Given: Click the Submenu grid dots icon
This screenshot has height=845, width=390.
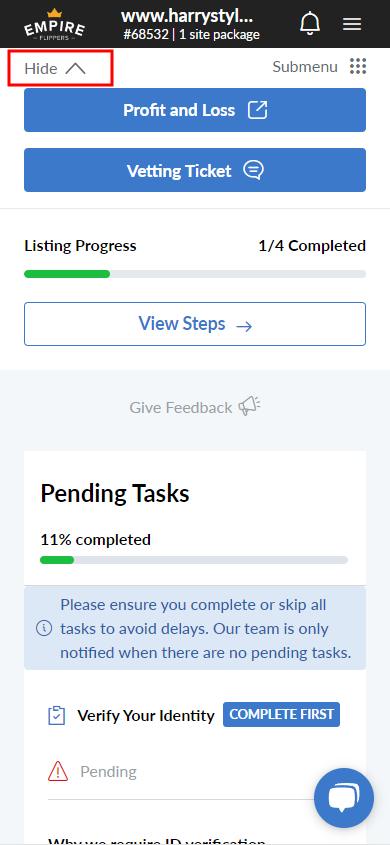Looking at the screenshot, I should (x=358, y=67).
